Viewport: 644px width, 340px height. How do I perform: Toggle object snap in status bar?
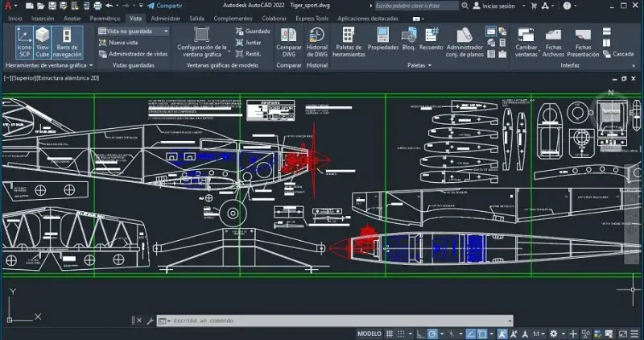(482, 334)
